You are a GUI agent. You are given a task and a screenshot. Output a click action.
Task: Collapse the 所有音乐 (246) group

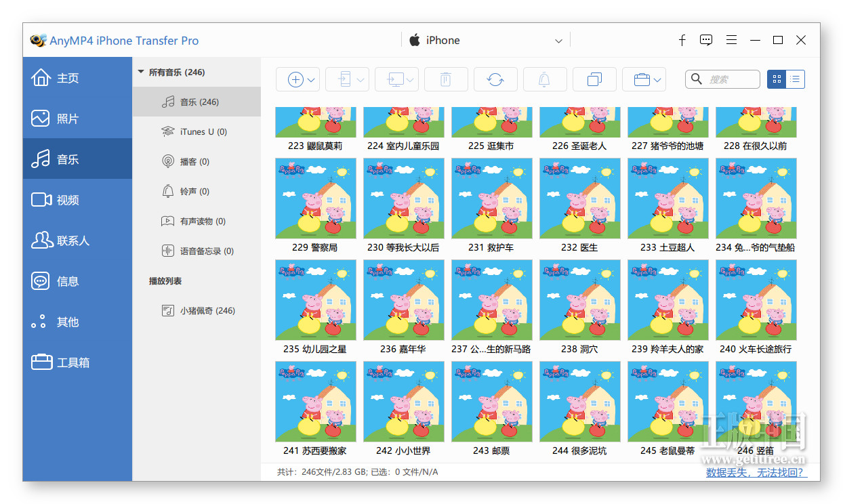click(141, 72)
